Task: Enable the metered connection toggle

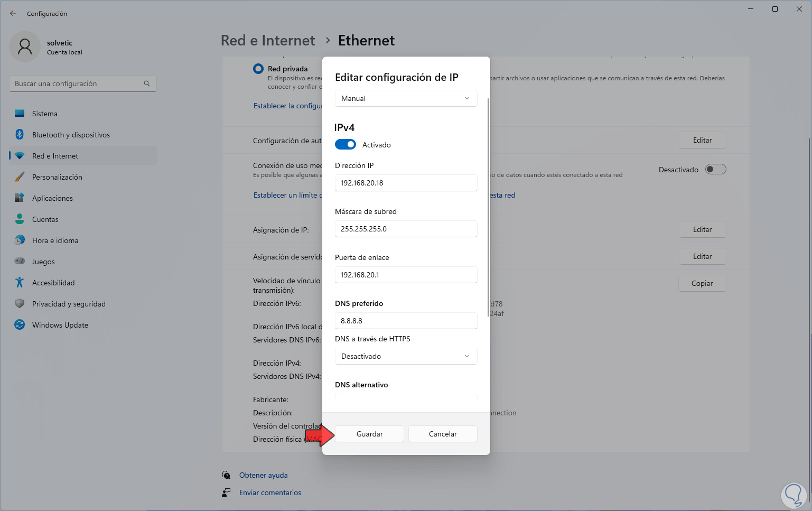Action: point(715,170)
